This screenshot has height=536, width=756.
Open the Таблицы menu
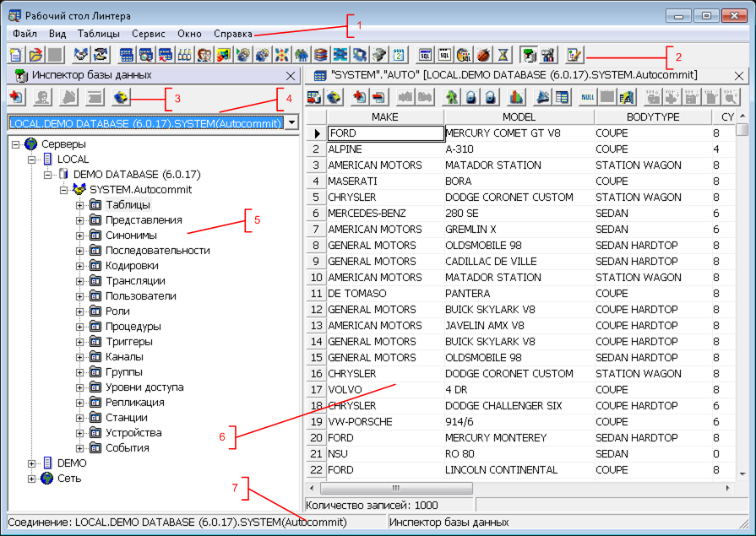pyautogui.click(x=99, y=34)
